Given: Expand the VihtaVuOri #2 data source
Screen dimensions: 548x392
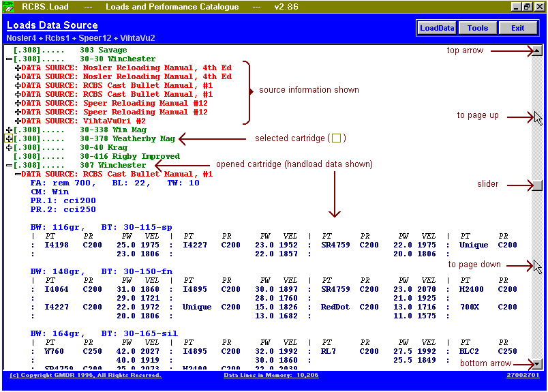Looking at the screenshot, I should [18, 121].
